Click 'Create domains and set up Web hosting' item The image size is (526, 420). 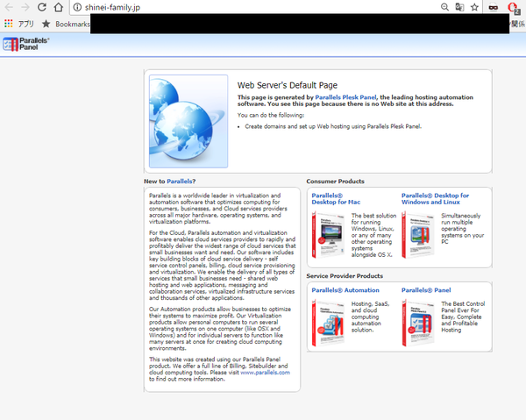pyautogui.click(x=333, y=126)
